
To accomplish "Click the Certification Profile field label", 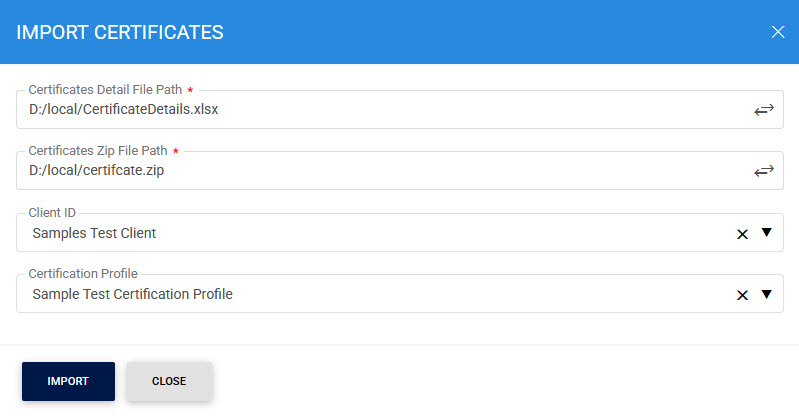I will [x=83, y=274].
